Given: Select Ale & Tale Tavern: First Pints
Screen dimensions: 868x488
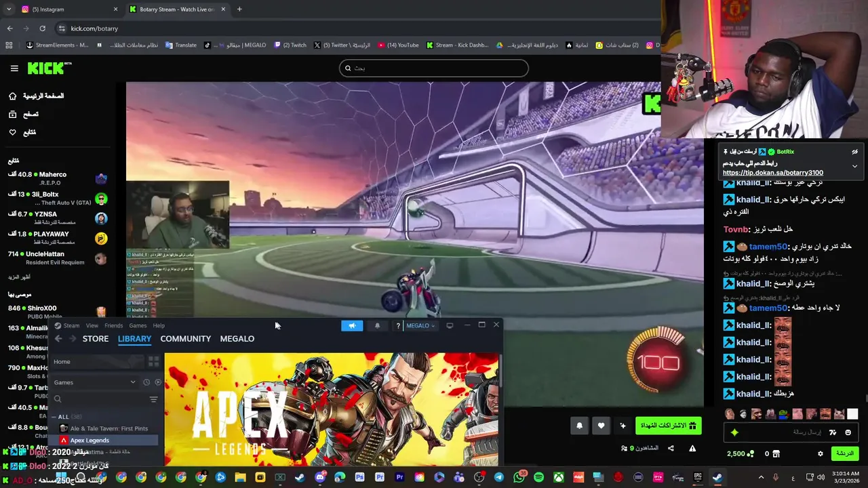Looking at the screenshot, I should pyautogui.click(x=104, y=428).
